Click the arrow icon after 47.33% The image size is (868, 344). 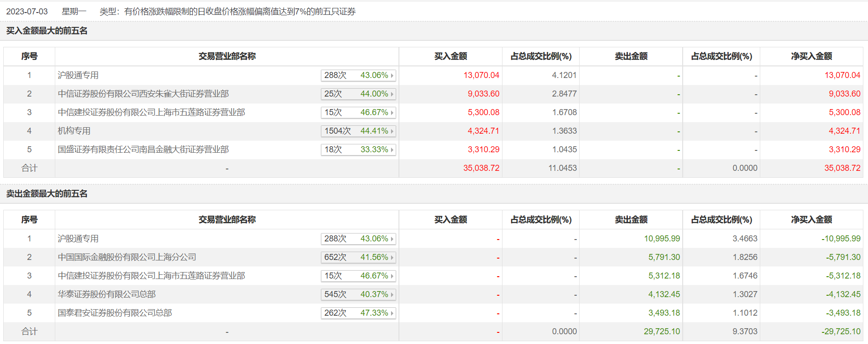392,313
